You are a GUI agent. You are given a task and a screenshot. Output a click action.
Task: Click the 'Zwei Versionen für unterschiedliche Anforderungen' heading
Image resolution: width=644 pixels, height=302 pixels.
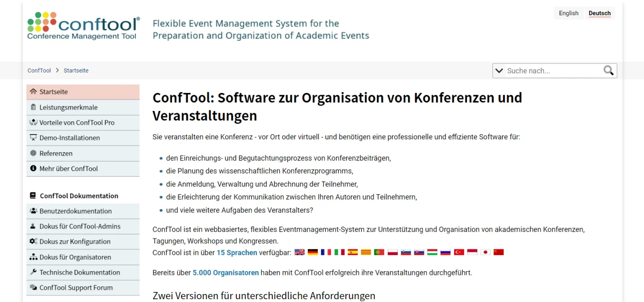[264, 296]
